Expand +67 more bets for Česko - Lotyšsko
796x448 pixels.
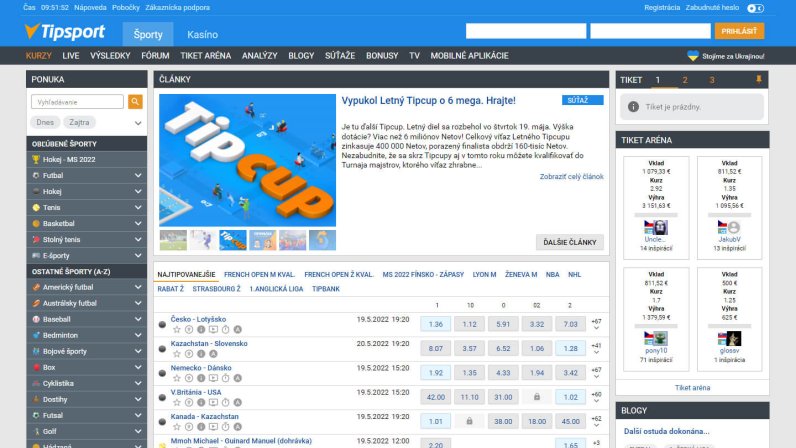tap(596, 324)
